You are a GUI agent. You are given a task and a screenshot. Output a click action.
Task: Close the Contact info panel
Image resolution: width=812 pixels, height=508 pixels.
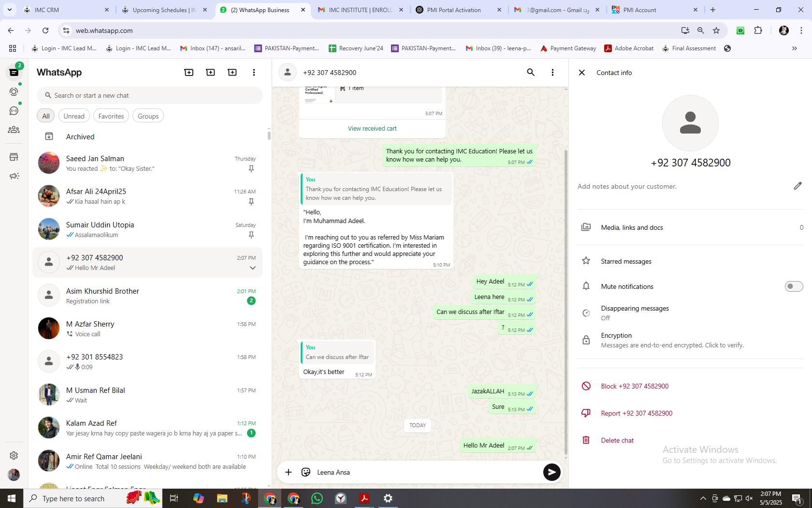(x=582, y=73)
